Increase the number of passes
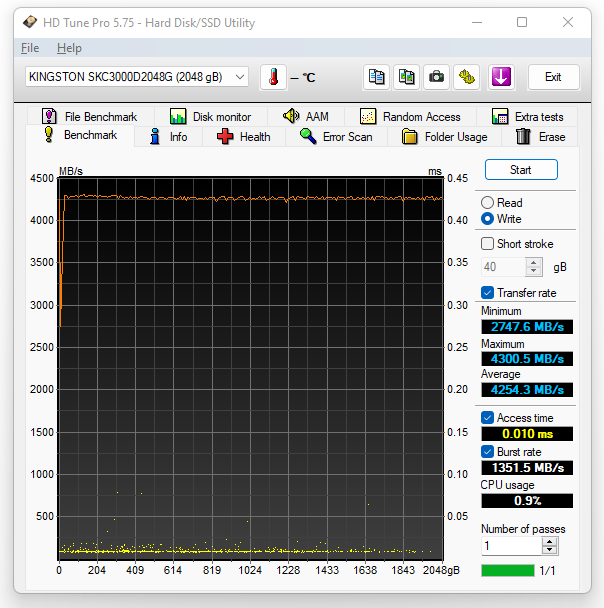The width and height of the screenshot is (604, 608). point(549,542)
